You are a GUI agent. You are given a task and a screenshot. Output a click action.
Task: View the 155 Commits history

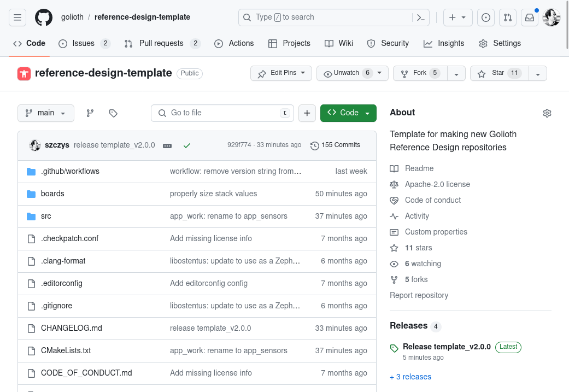335,145
